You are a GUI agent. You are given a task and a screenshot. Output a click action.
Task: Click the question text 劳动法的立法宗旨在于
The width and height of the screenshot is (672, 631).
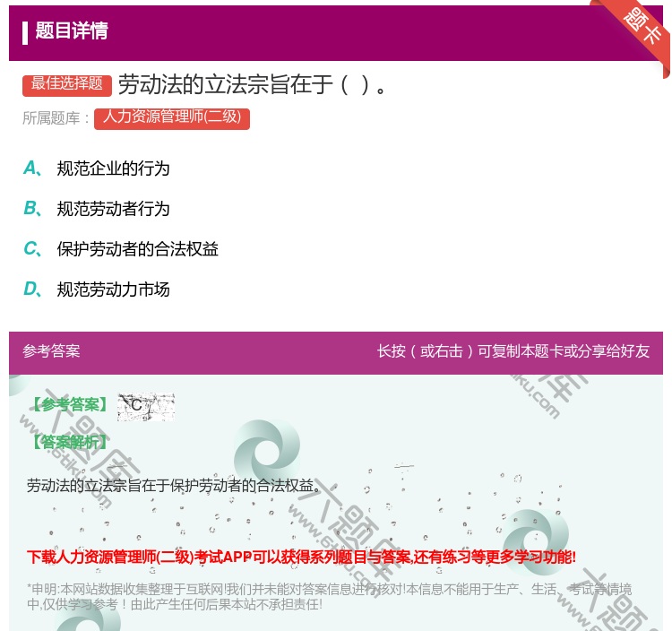point(253,84)
